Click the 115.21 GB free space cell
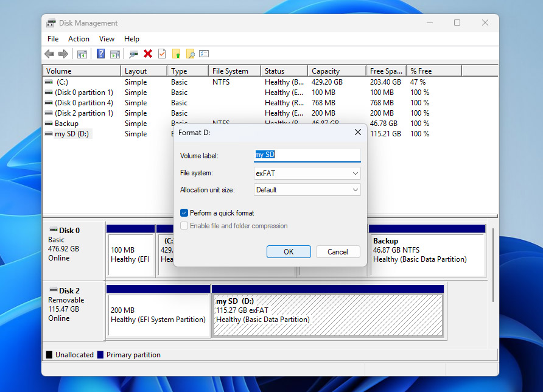Viewport: 543px width, 392px height. coord(385,134)
